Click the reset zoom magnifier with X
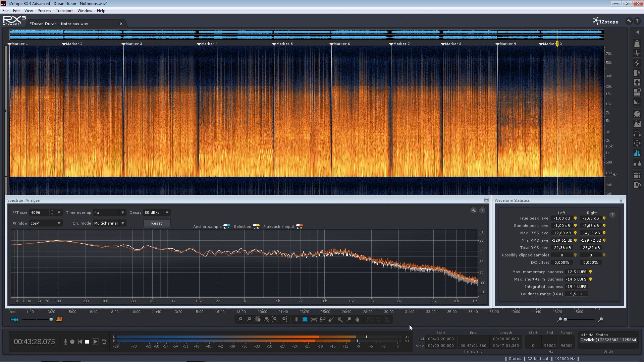644x362 pixels. tap(266, 319)
